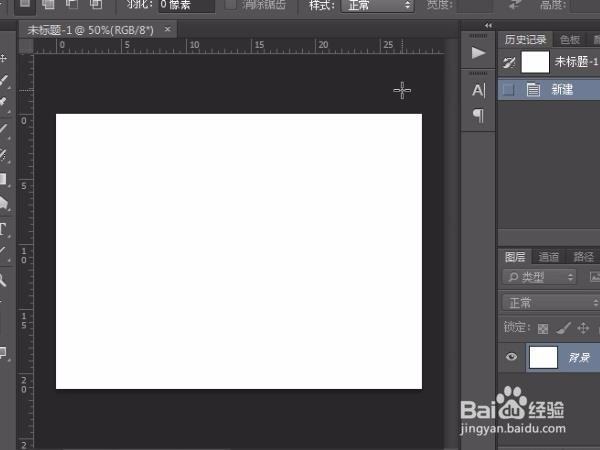Switch to the 色板 swatches tab
Image resolution: width=600 pixels, height=450 pixels.
tap(569, 39)
